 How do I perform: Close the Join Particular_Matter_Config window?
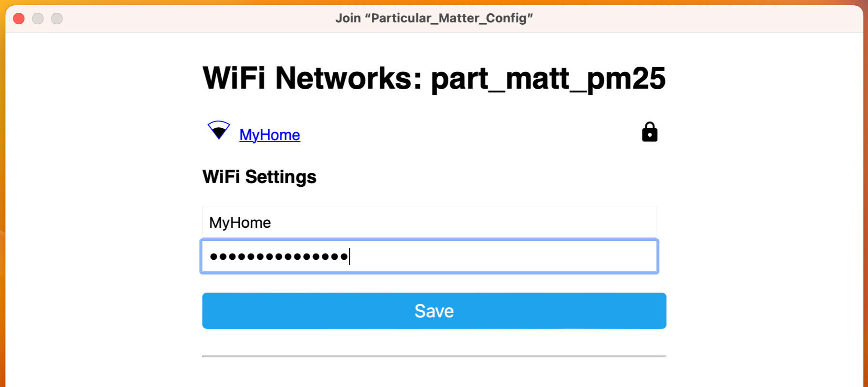pyautogui.click(x=19, y=19)
